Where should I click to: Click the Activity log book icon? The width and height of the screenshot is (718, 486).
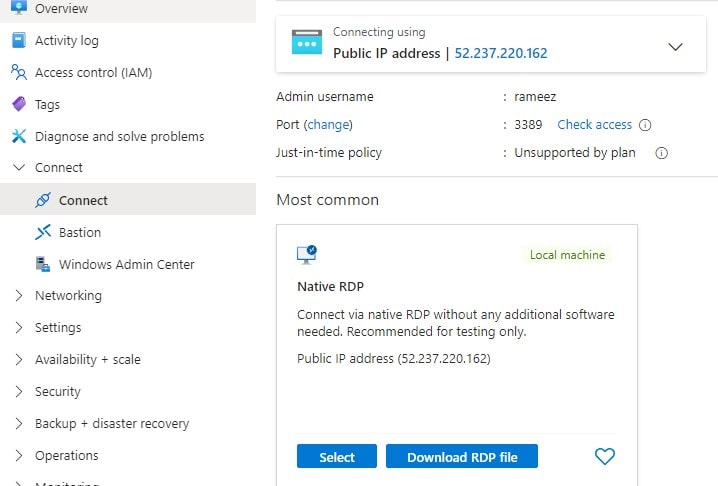click(19, 40)
